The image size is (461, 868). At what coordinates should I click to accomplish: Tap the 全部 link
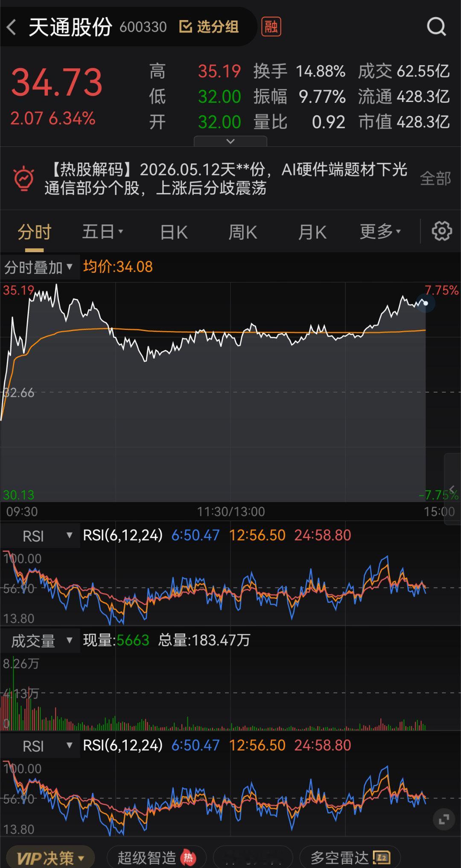click(x=435, y=178)
